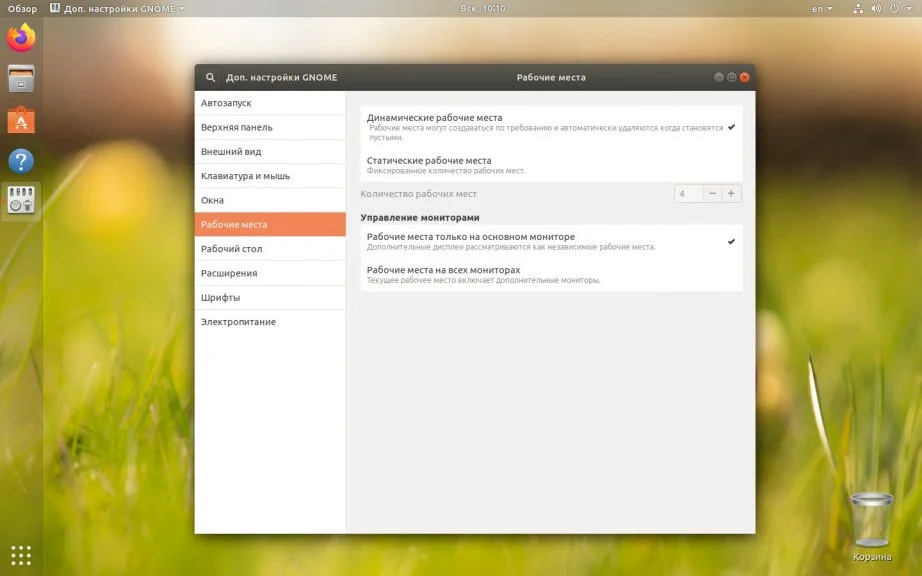
Task: Select the Рабочие места sidebar item
Action: pos(270,225)
